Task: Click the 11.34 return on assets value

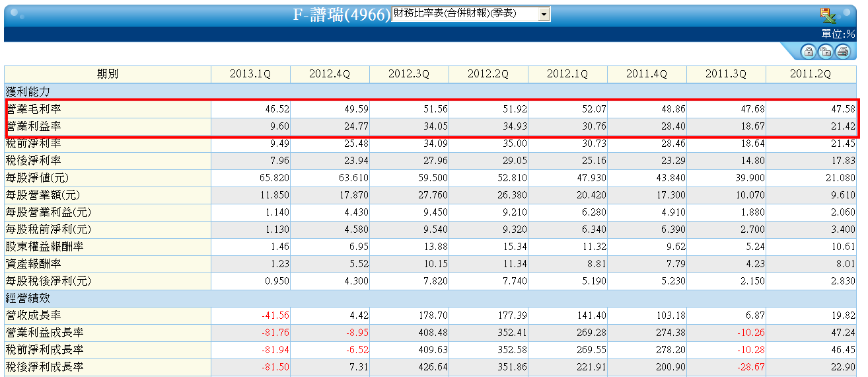Action: (x=515, y=263)
